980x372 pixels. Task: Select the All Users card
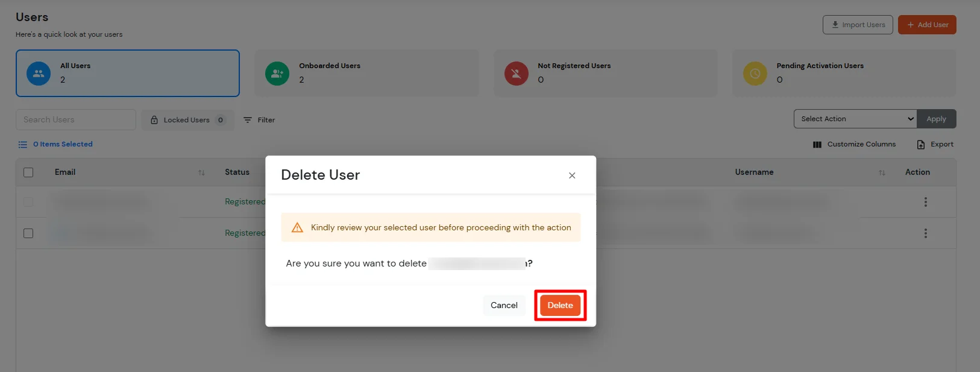click(x=128, y=73)
